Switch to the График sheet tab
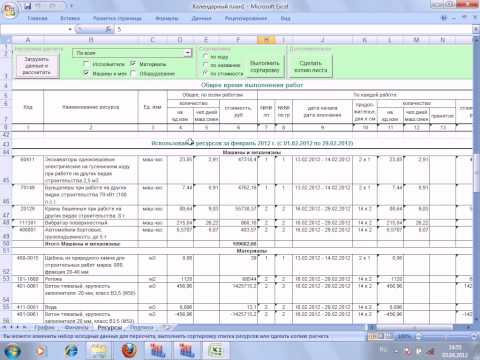Image resolution: width=480 pixels, height=360 pixels. coord(44,327)
